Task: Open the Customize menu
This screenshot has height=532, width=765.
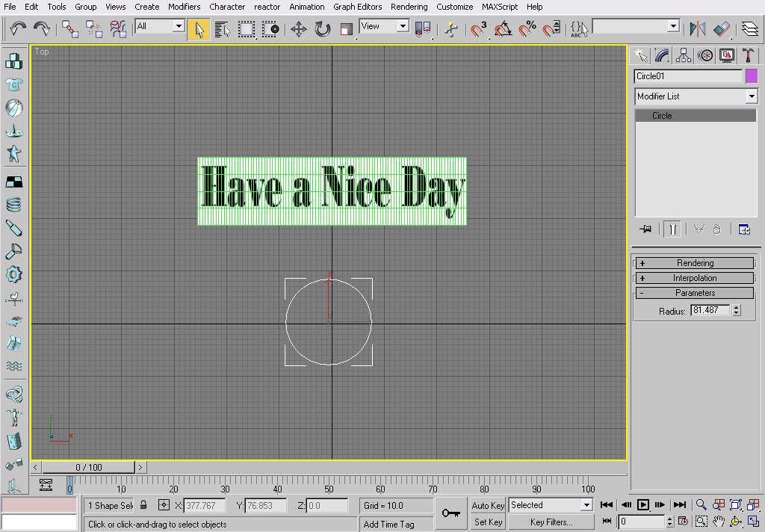Action: (x=454, y=7)
